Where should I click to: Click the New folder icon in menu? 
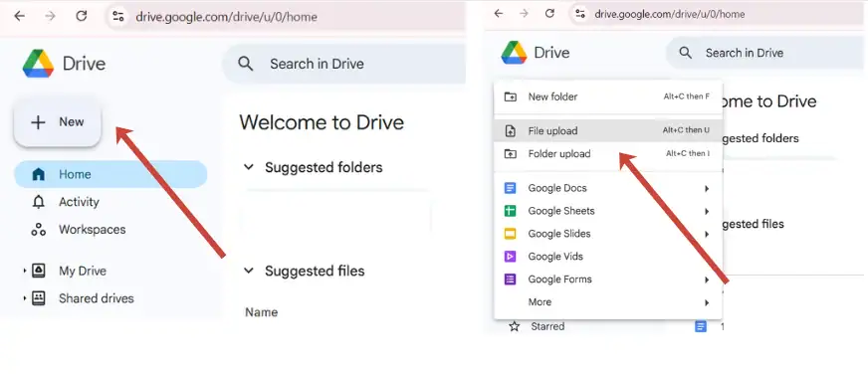click(510, 96)
